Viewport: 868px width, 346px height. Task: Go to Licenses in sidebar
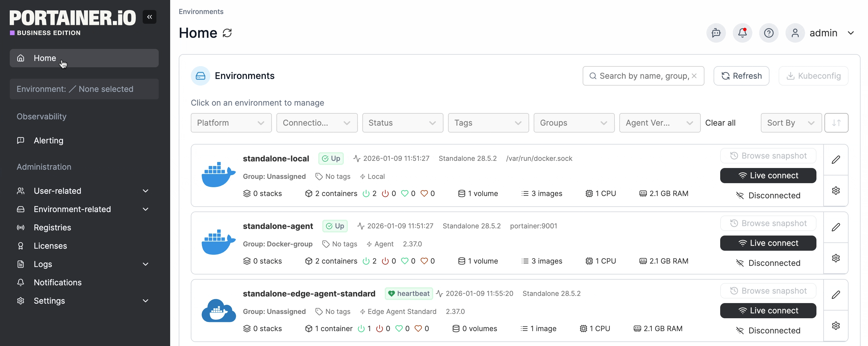coord(50,246)
